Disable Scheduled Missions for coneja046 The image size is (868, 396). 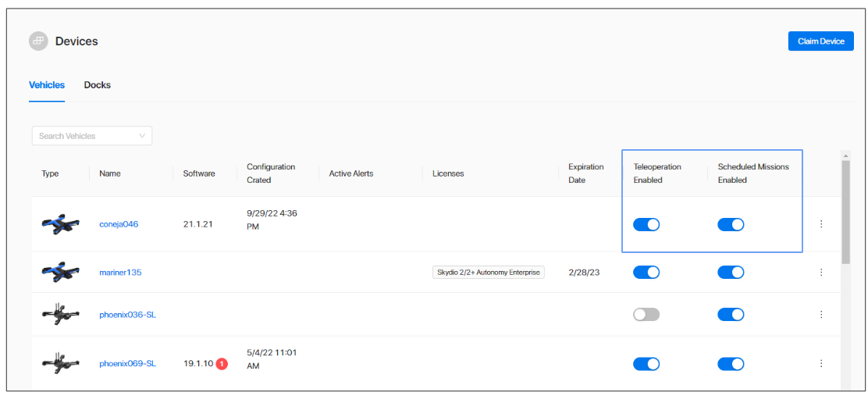click(x=731, y=224)
